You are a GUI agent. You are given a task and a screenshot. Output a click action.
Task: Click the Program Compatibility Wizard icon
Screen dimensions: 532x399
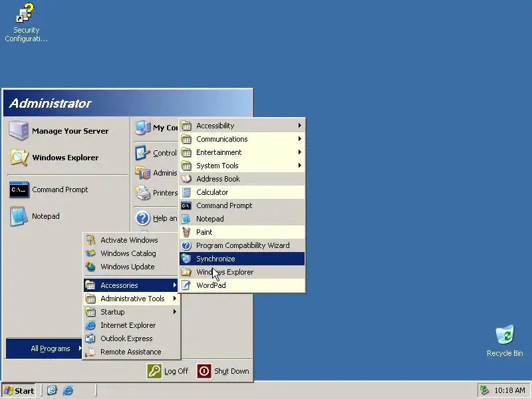(186, 245)
